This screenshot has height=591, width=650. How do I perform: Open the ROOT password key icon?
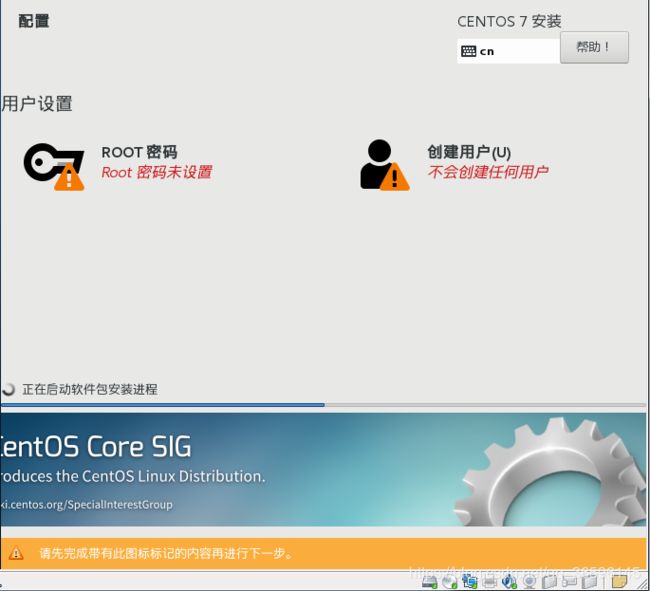[x=54, y=167]
